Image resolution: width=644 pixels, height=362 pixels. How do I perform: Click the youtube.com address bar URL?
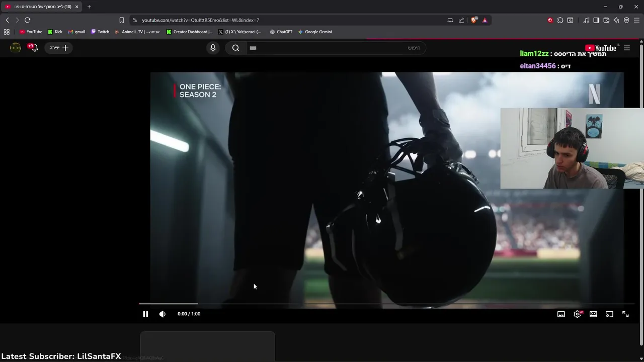point(200,20)
